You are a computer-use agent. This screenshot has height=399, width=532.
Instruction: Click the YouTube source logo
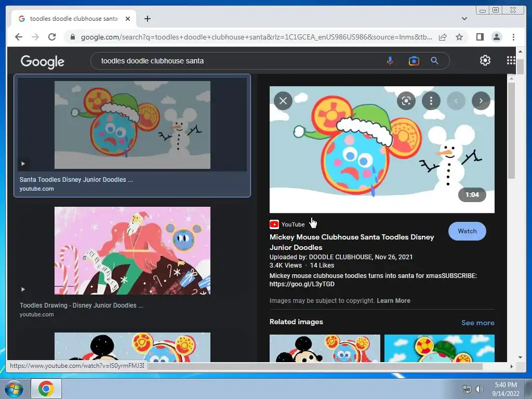click(274, 224)
